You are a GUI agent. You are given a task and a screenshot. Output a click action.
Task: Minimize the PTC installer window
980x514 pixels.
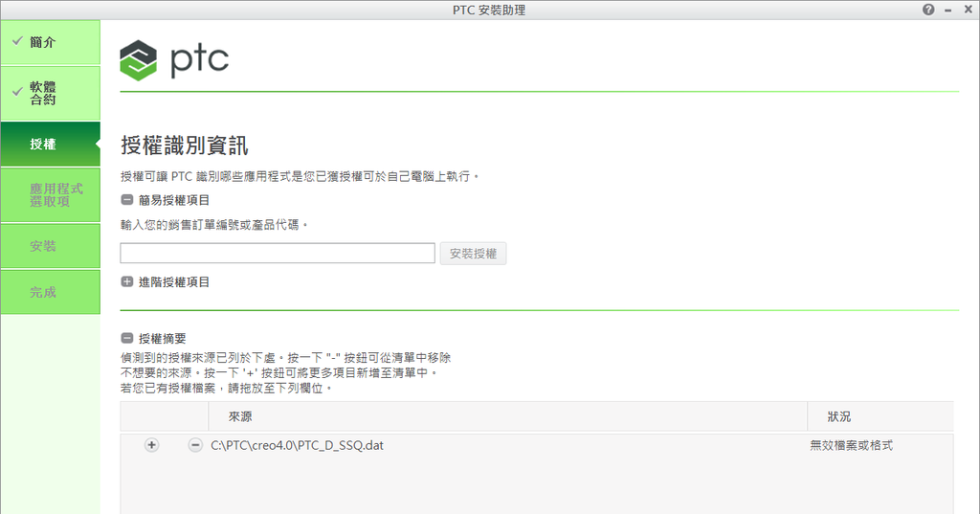tap(948, 10)
